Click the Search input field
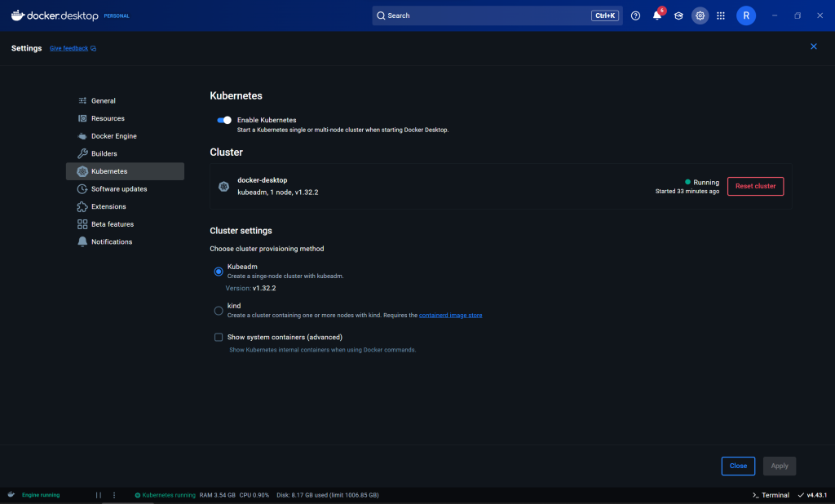835x504 pixels. click(x=497, y=15)
